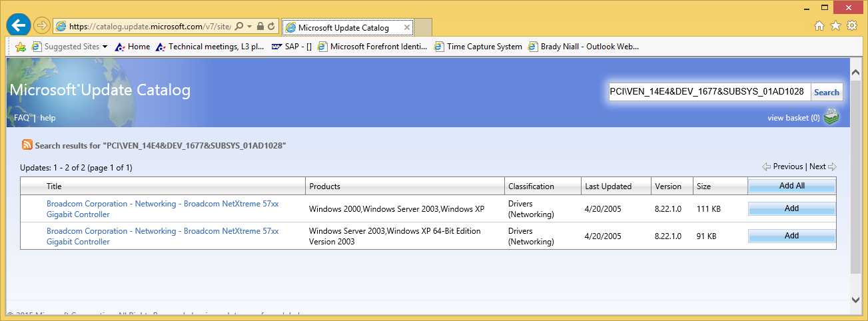Open the address bar dropdown arrow
868x321 pixels.
click(x=249, y=27)
